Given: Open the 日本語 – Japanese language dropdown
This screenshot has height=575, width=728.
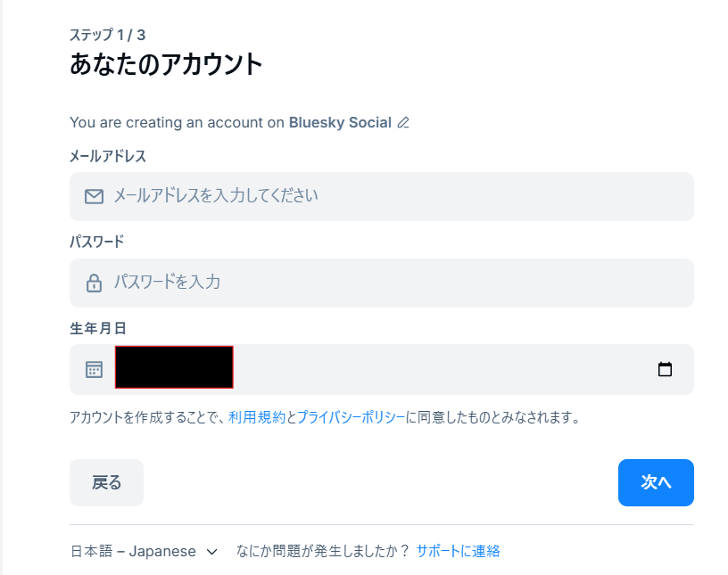Looking at the screenshot, I should tap(134, 551).
